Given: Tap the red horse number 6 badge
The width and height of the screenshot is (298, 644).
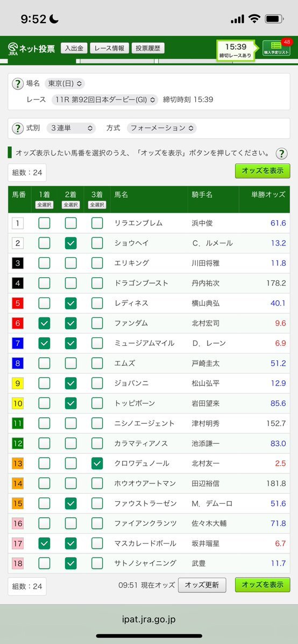Looking at the screenshot, I should 18,323.
